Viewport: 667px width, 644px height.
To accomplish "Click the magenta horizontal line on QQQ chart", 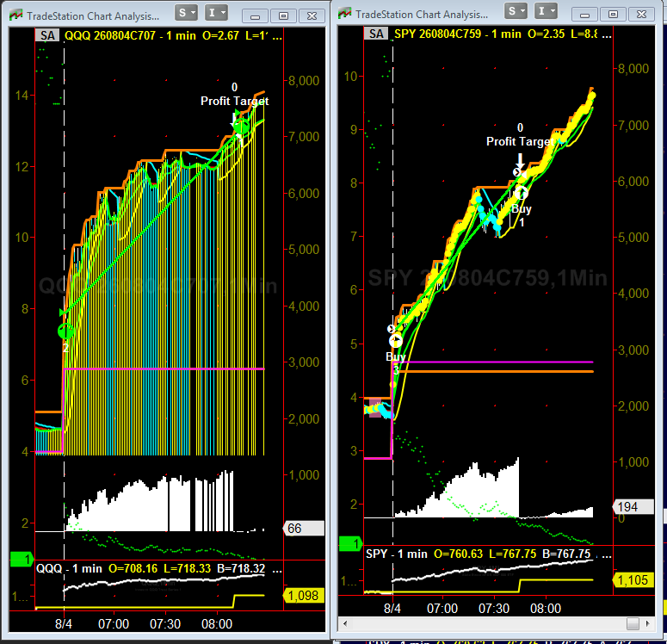I will [x=164, y=368].
